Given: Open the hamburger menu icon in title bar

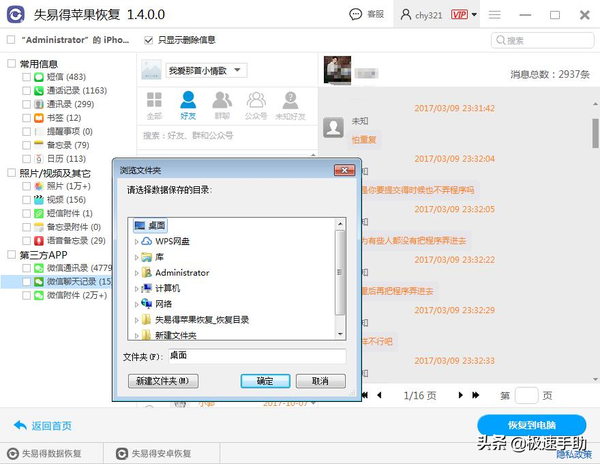Looking at the screenshot, I should [x=494, y=15].
